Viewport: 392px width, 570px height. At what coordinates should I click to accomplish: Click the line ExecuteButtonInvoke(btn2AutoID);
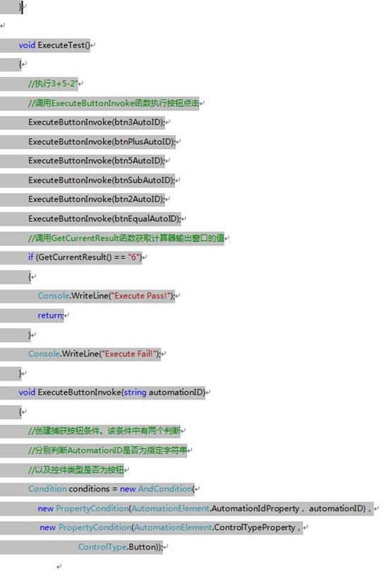coord(97,199)
